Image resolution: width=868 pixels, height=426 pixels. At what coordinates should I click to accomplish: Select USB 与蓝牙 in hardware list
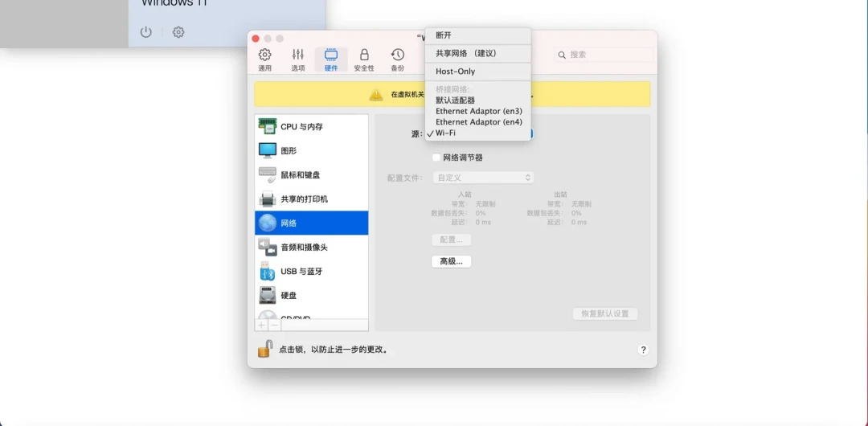tap(312, 272)
